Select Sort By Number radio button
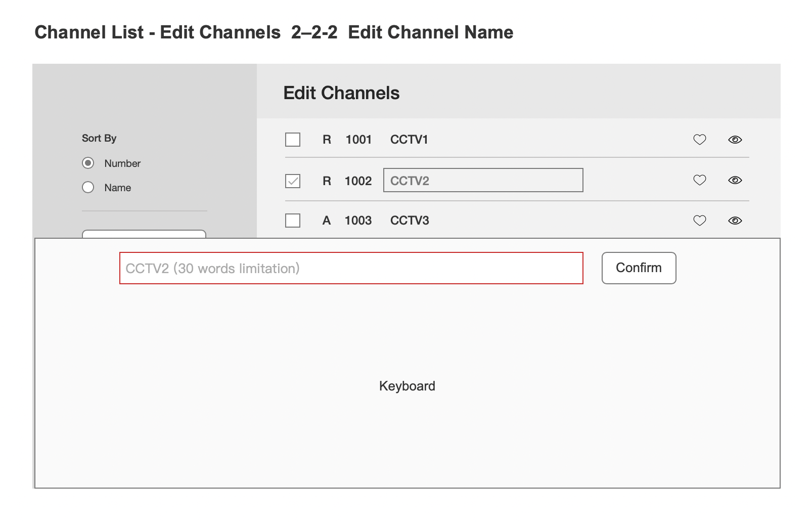 click(88, 163)
